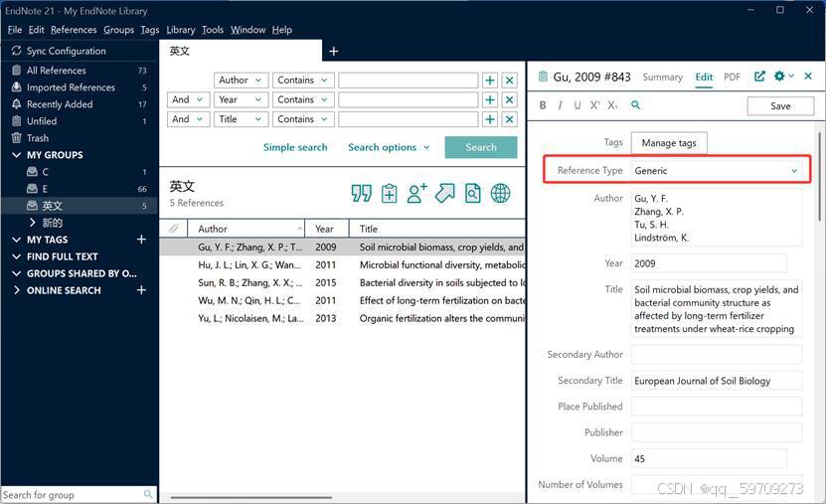Remove the Title search row

[x=509, y=119]
